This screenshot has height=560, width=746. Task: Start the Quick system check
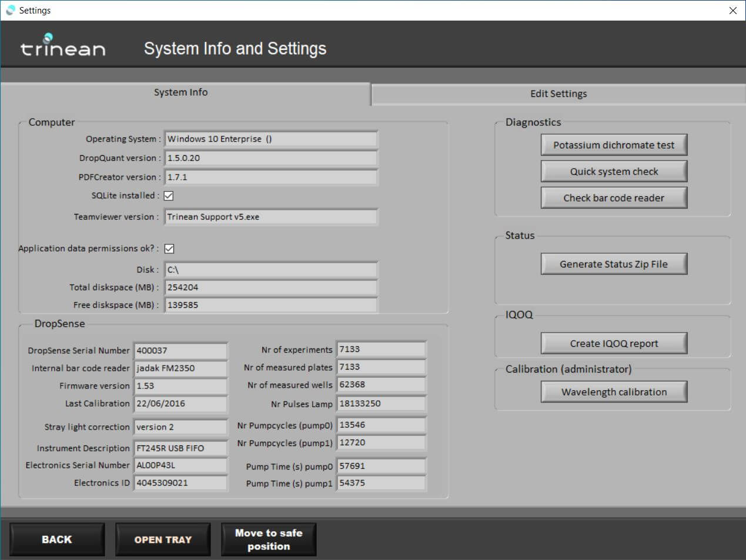coord(613,172)
